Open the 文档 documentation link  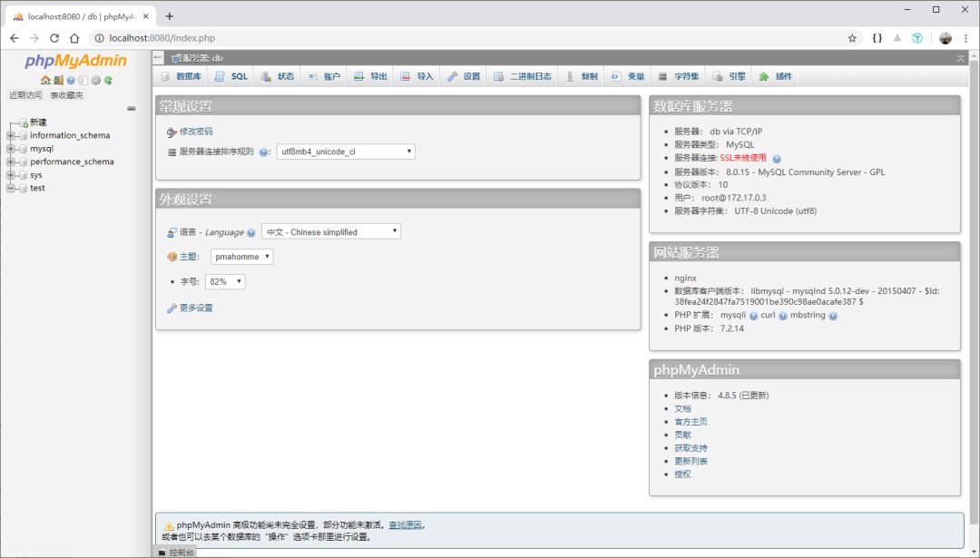[682, 408]
